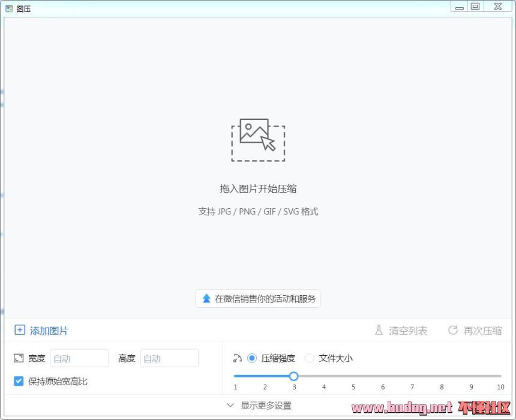Expand 显示更多设置 at the bottom
This screenshot has width=516, height=420.
tap(259, 406)
